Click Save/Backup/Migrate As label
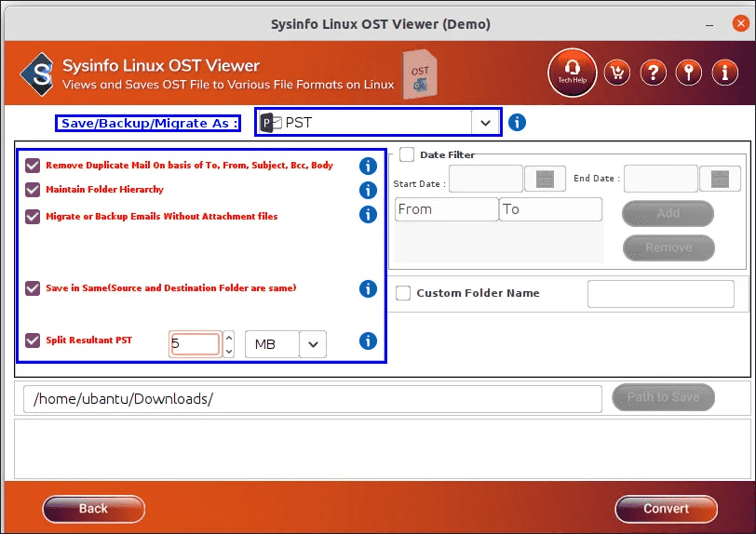Image resolution: width=756 pixels, height=534 pixels. tap(149, 124)
